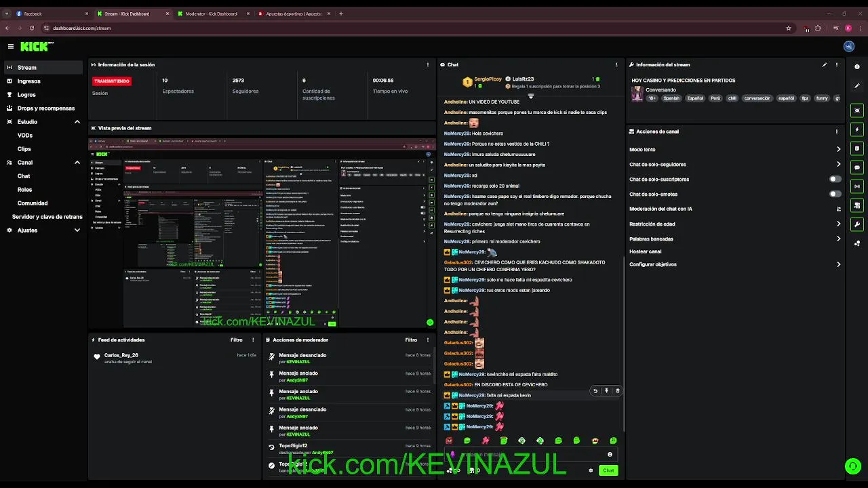The height and width of the screenshot is (488, 868).
Task: Open the emoji picker in the chat input
Action: pyautogui.click(x=610, y=455)
